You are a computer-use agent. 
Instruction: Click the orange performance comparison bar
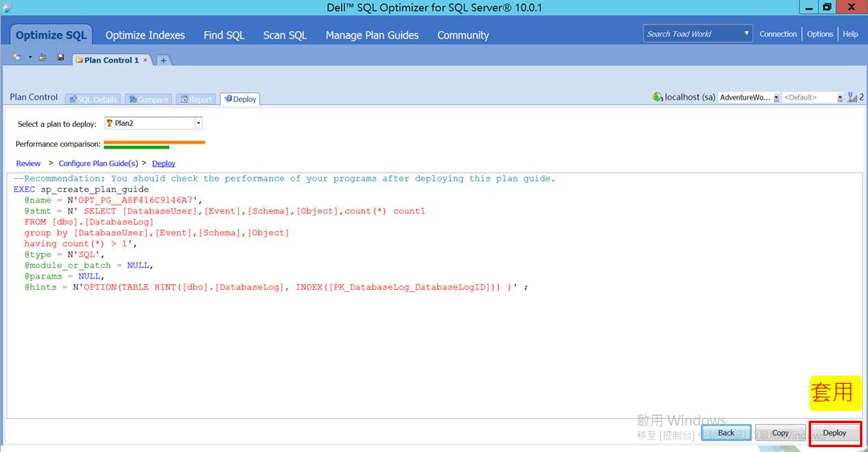pyautogui.click(x=155, y=142)
